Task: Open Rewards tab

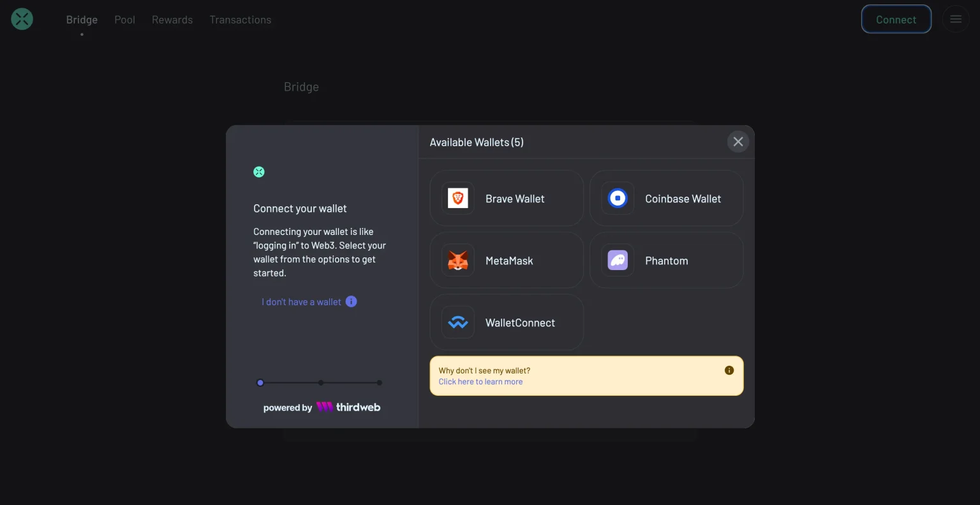Action: pyautogui.click(x=172, y=20)
